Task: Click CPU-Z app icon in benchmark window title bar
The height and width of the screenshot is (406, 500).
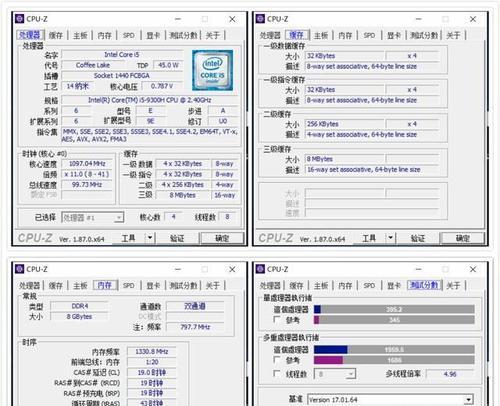Action: tap(260, 269)
